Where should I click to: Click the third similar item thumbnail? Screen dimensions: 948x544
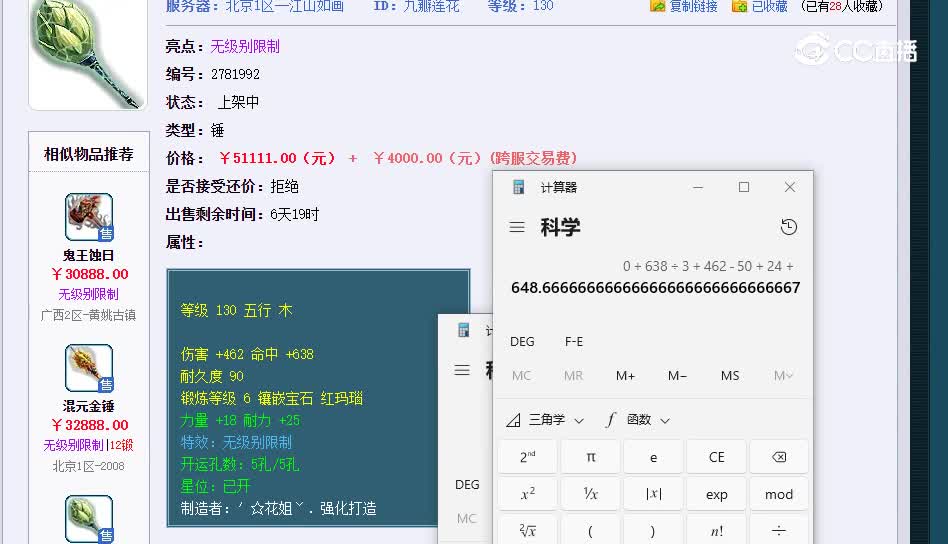click(x=89, y=519)
